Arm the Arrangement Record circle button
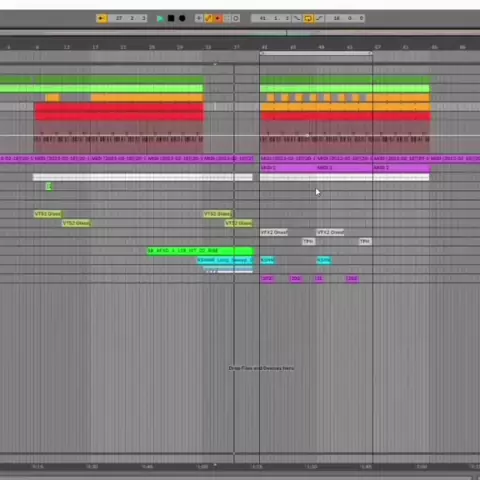 pos(182,18)
